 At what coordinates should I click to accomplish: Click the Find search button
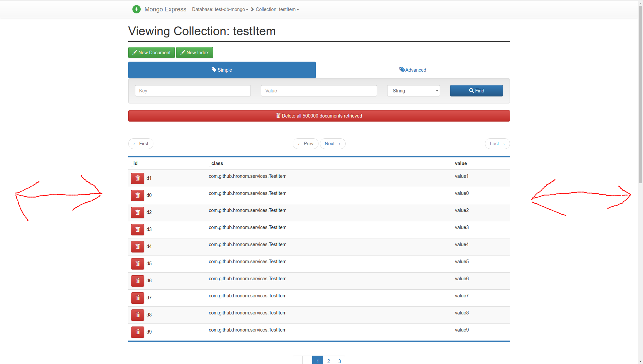tap(476, 91)
